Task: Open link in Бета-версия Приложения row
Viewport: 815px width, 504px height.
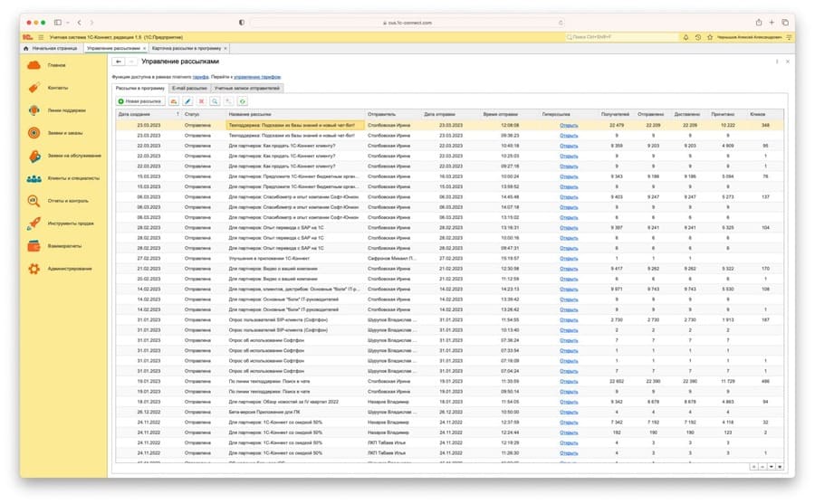Action: tap(569, 412)
